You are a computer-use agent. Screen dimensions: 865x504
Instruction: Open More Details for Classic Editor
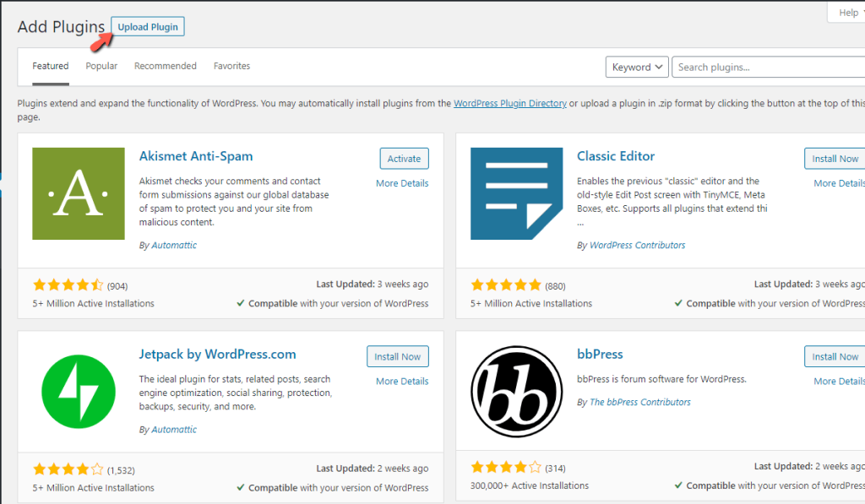click(x=839, y=183)
